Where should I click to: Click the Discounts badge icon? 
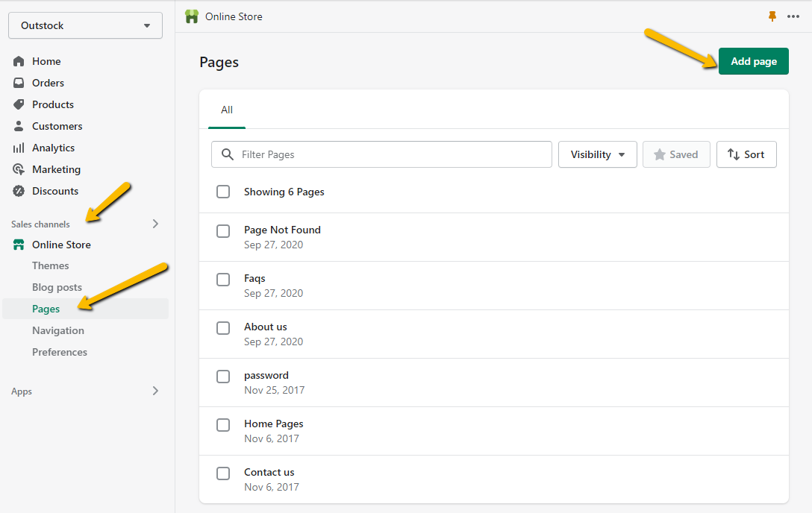(19, 191)
